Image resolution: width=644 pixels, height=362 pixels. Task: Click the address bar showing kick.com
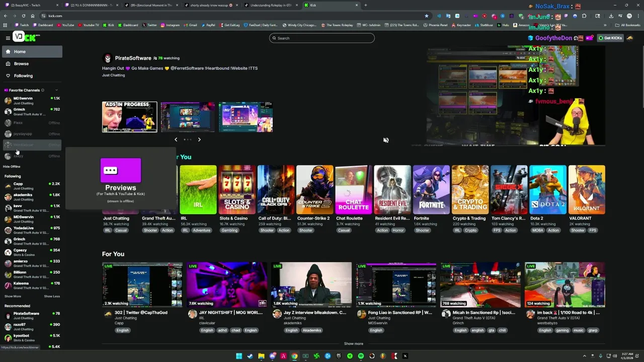pos(231,16)
